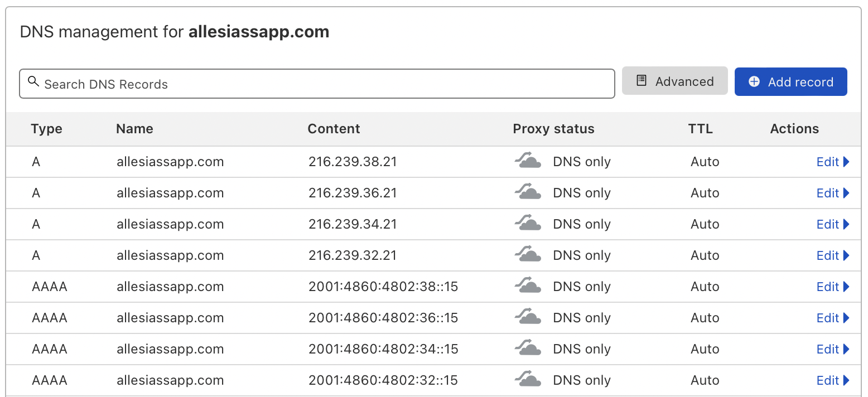Click the cloud proxy icon for 216.239.32.21
The image size is (868, 397).
pyautogui.click(x=527, y=255)
